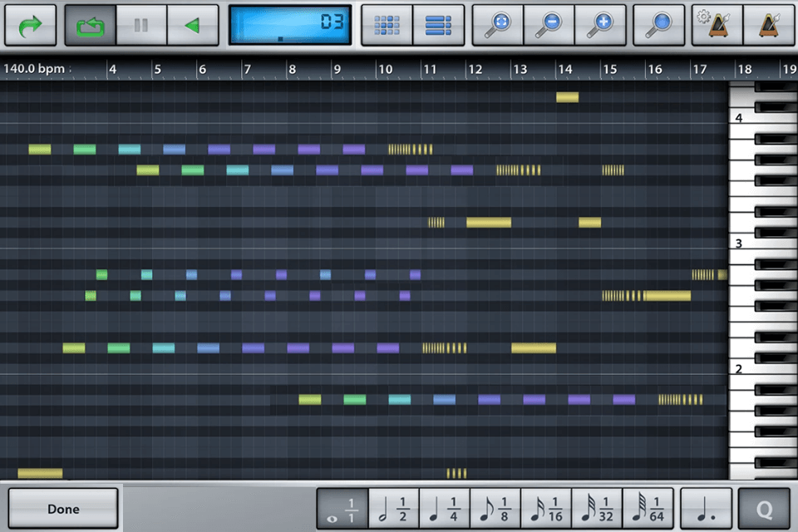Click bar 8 on the timeline ruler

[x=292, y=69]
